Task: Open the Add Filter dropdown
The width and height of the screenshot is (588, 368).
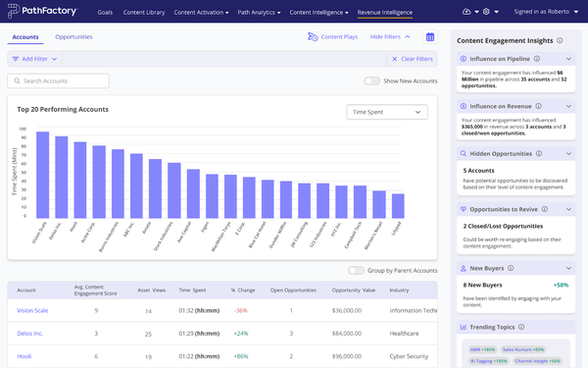Action: tap(34, 59)
